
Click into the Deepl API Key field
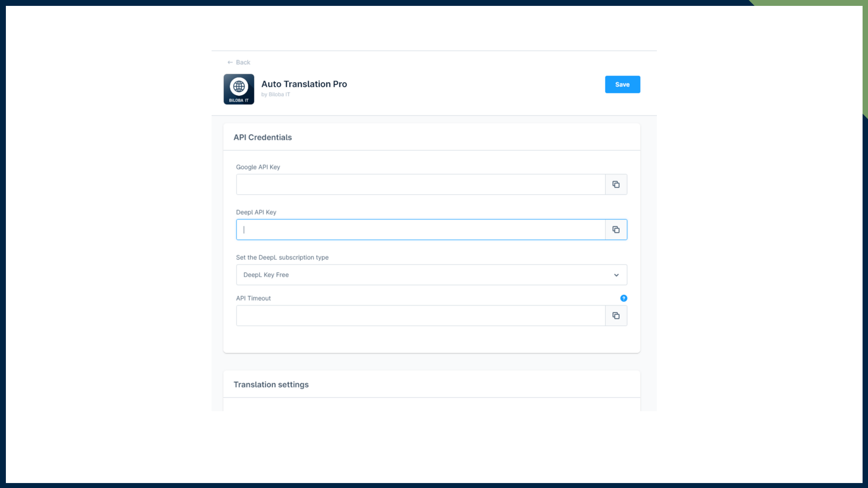[420, 230]
